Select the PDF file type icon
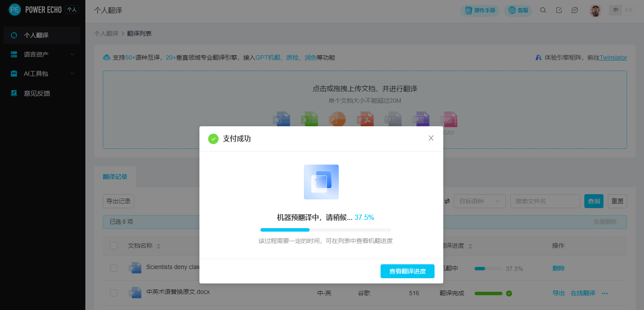Viewport: 644px width, 310px height. coord(365,118)
